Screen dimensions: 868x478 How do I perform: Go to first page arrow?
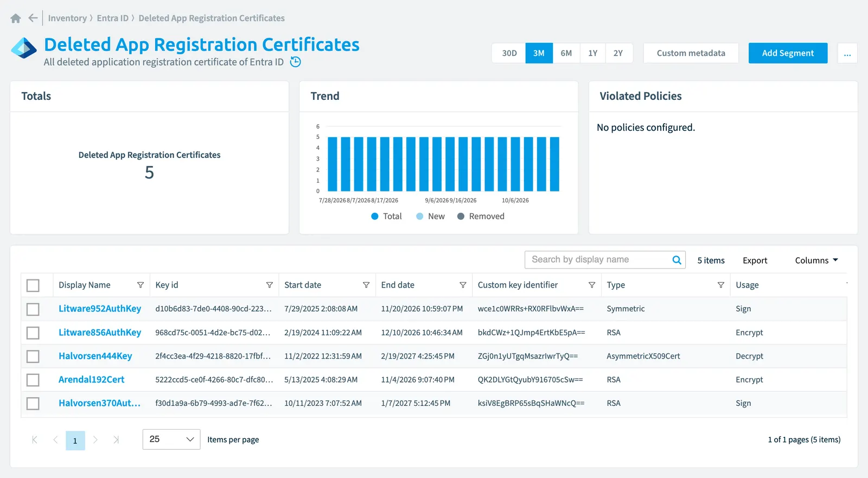click(35, 440)
